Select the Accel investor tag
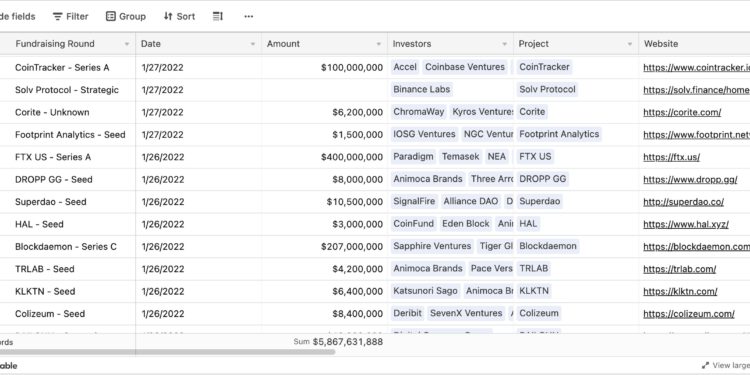 (x=405, y=67)
